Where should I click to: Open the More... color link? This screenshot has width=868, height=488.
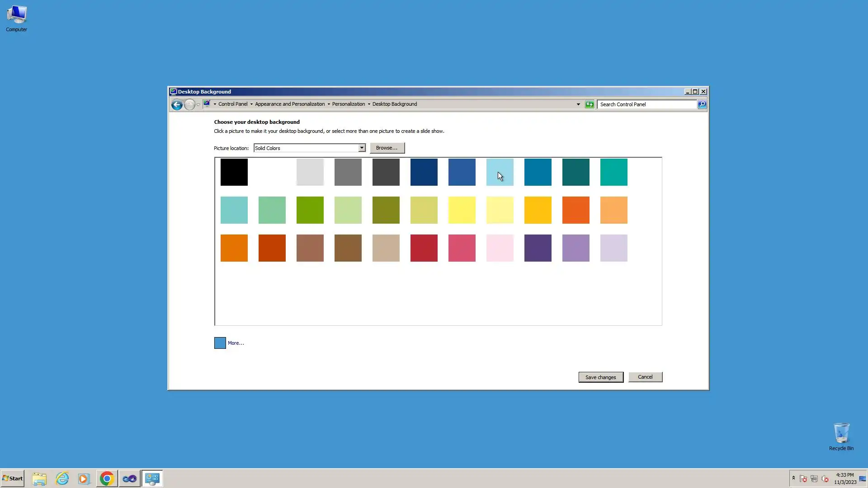tap(236, 343)
